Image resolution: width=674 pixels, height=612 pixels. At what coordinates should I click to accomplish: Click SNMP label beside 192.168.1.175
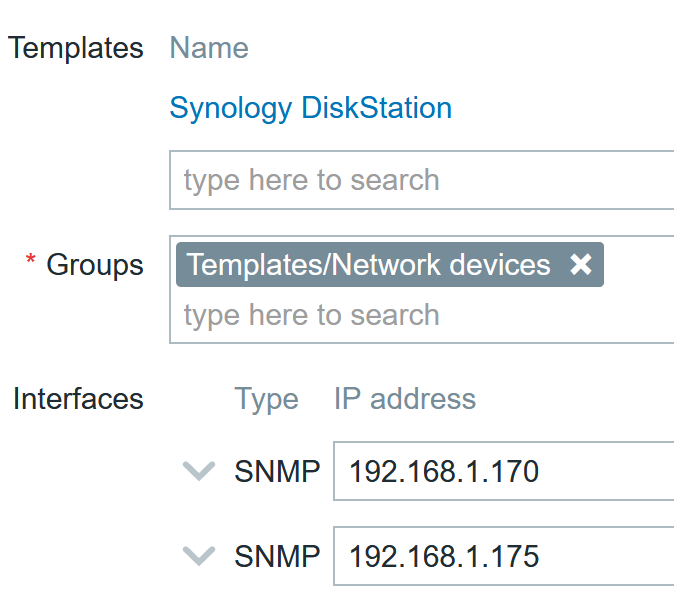point(277,556)
